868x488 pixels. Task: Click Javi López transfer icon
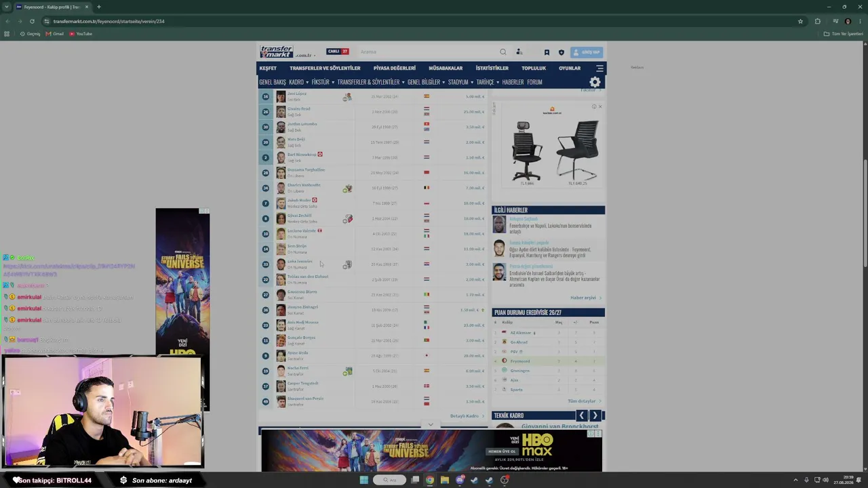pyautogui.click(x=347, y=97)
